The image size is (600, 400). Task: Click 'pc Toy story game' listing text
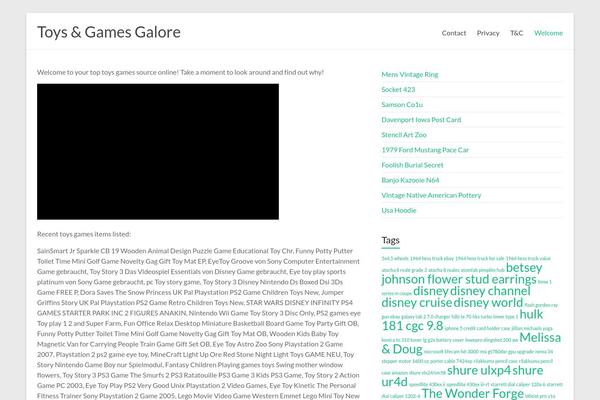[x=173, y=282]
